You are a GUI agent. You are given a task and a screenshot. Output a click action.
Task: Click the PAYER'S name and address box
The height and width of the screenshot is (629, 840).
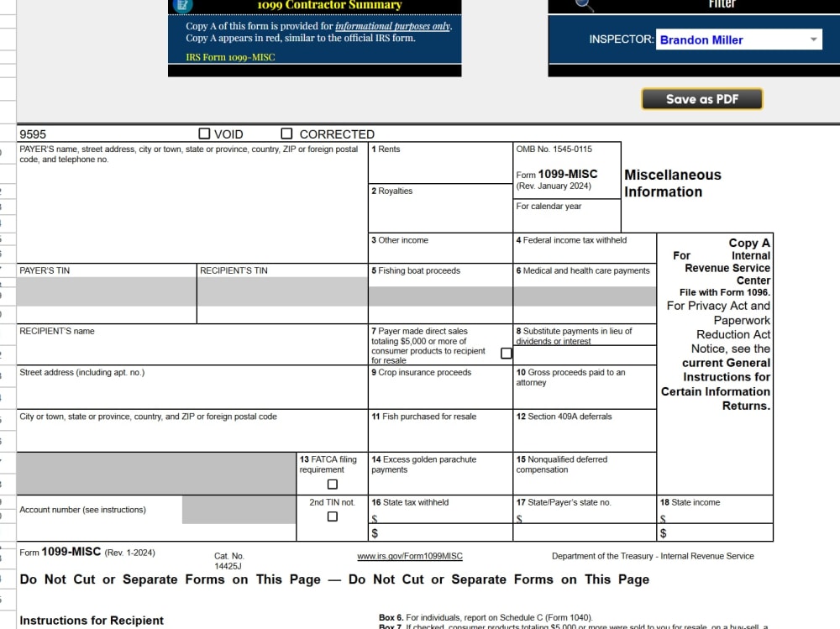pos(192,202)
